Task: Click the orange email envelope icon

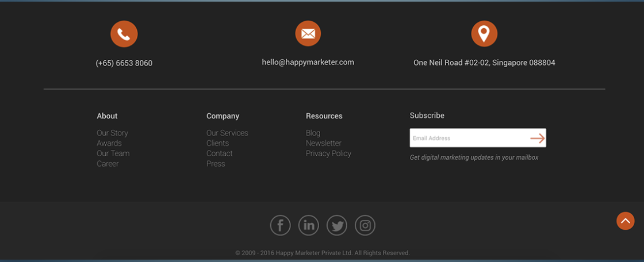Action: 308,34
